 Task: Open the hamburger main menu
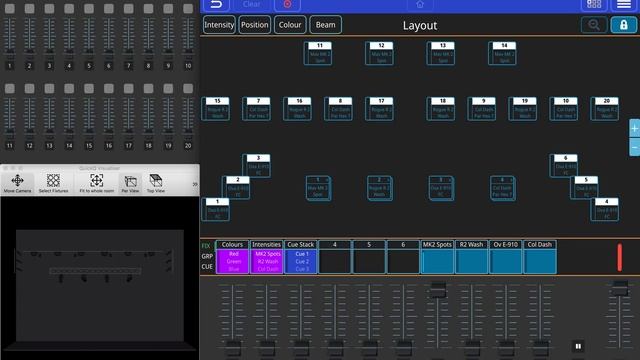point(624,4)
